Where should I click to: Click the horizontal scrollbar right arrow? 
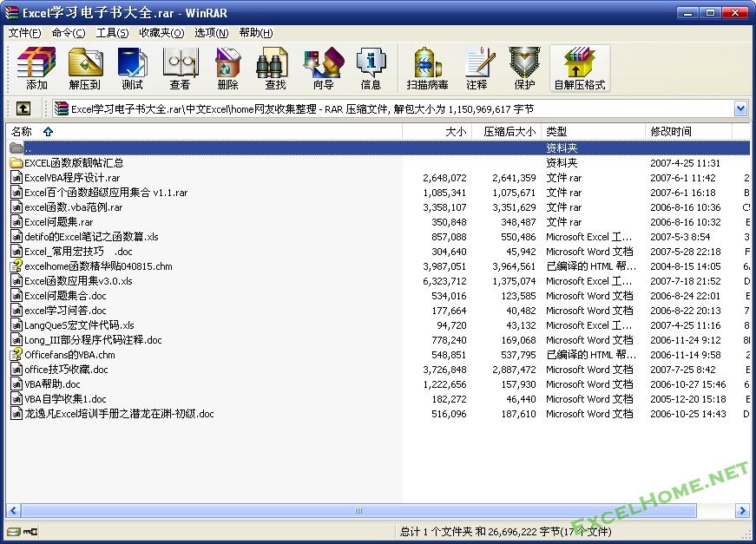742,511
